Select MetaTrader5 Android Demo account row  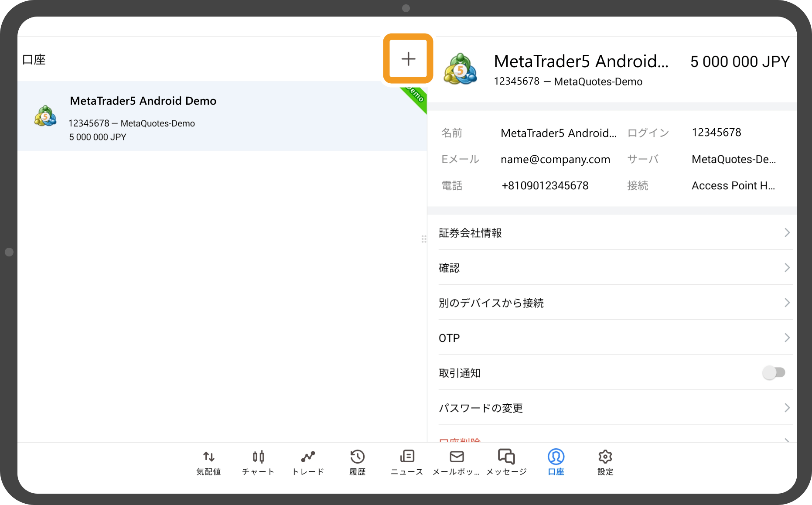tap(222, 116)
